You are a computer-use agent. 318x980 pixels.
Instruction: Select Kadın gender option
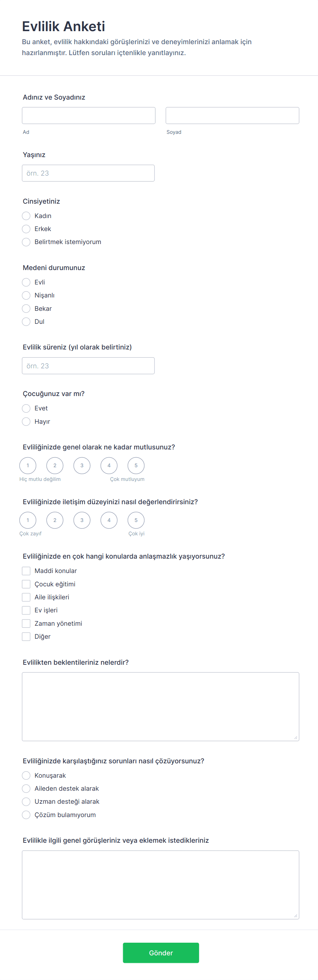(26, 216)
